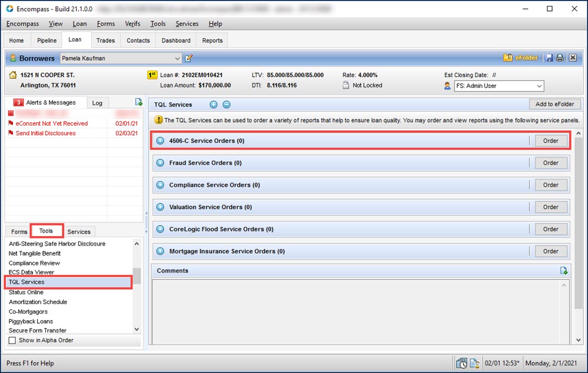This screenshot has height=373, width=588.
Task: Switch to the Dashboard tab
Action: (176, 41)
